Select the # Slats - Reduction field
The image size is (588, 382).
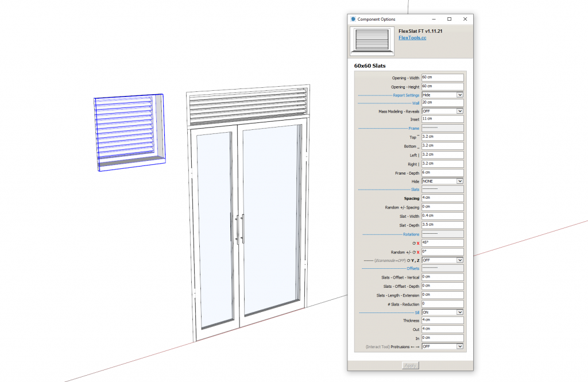pyautogui.click(x=442, y=303)
